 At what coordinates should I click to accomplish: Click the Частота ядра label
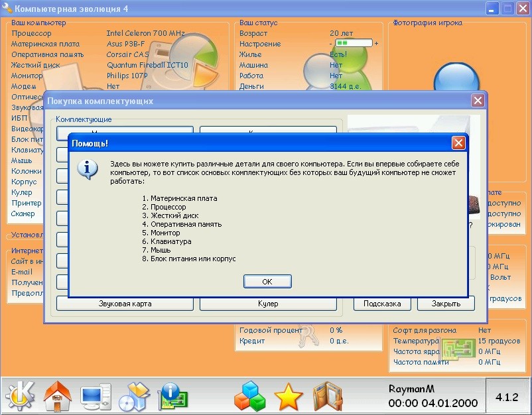[417, 351]
